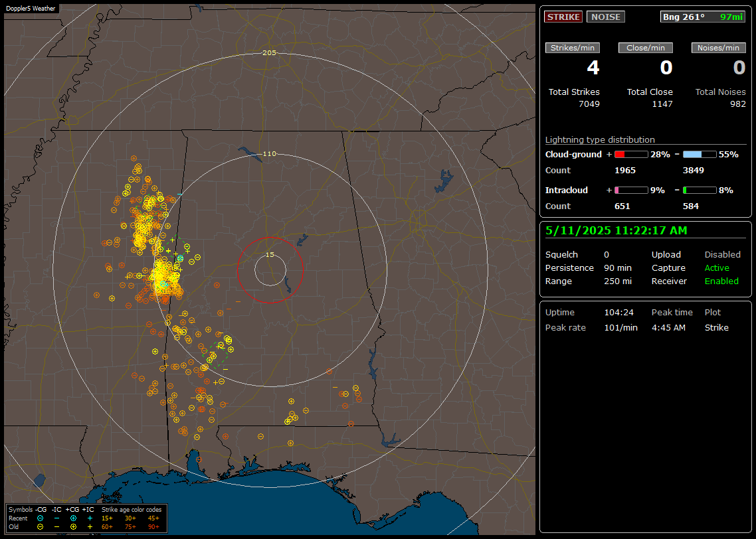This screenshot has width=756, height=539.
Task: Click the 15 range ring label
Action: (270, 255)
